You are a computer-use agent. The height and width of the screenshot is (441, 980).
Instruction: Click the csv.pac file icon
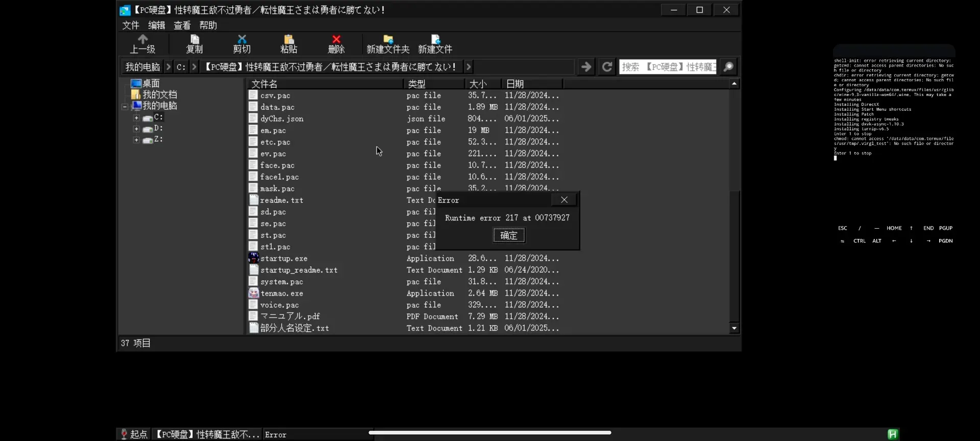(x=253, y=95)
